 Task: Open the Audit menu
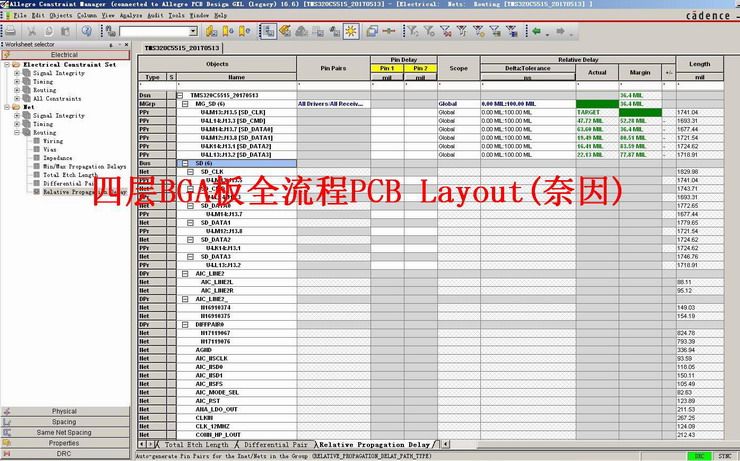click(155, 16)
